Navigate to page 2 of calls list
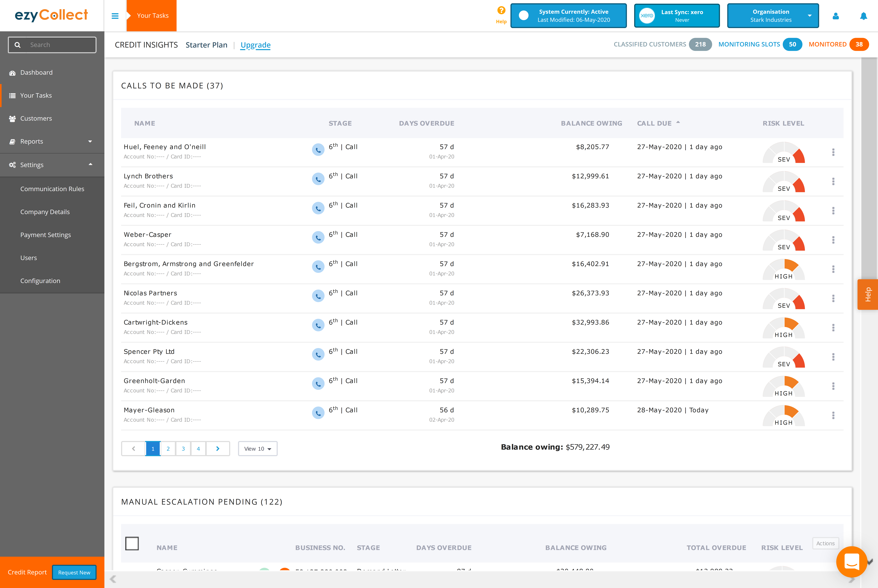 tap(168, 448)
